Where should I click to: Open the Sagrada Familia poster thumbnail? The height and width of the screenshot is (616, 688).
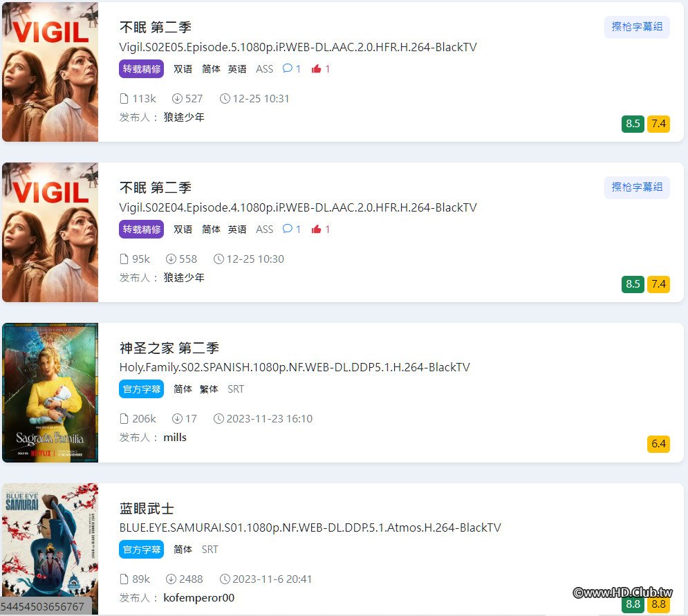[50, 393]
